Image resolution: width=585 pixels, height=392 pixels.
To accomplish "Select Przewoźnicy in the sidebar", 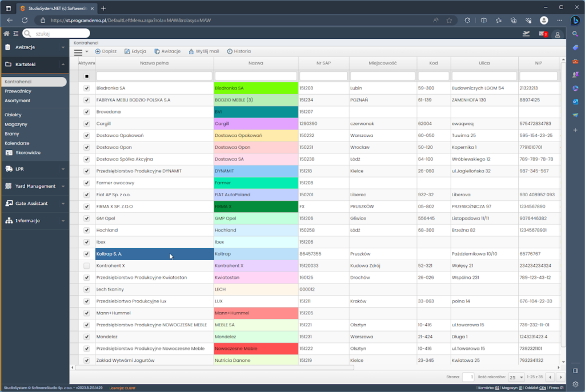I will tap(18, 91).
